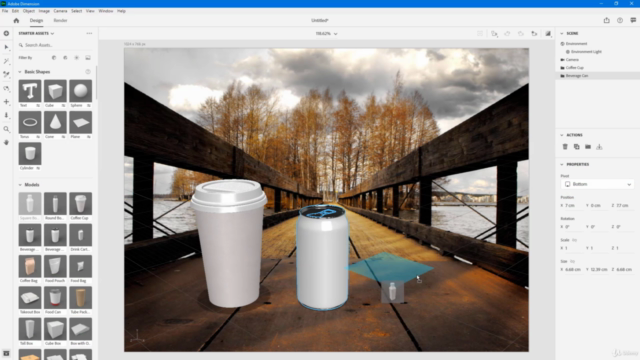The height and width of the screenshot is (360, 640).
Task: Collapse the Scene panel
Action: (562, 33)
